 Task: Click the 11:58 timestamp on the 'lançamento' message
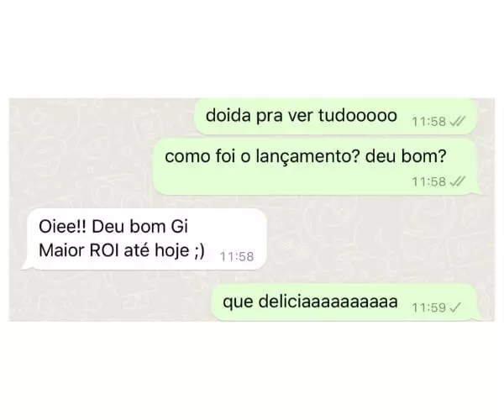tap(428, 182)
